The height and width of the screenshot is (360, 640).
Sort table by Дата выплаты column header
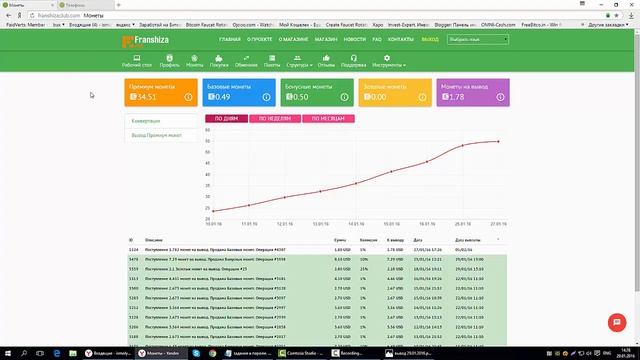[x=468, y=240]
